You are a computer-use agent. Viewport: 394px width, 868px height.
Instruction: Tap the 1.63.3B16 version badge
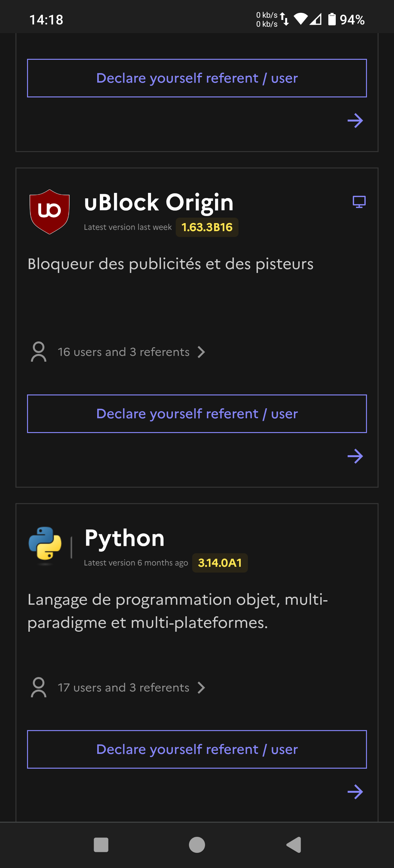click(207, 227)
